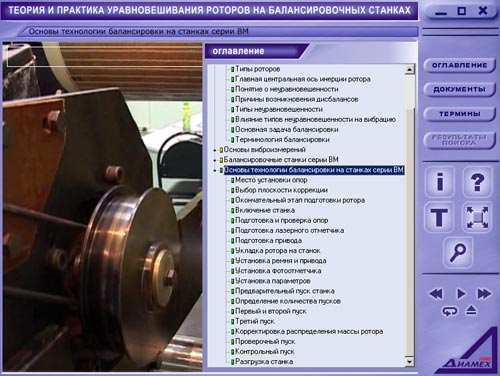This screenshot has width=500, height=376.
Task: Start playback using the play arrow
Action: [x=461, y=294]
